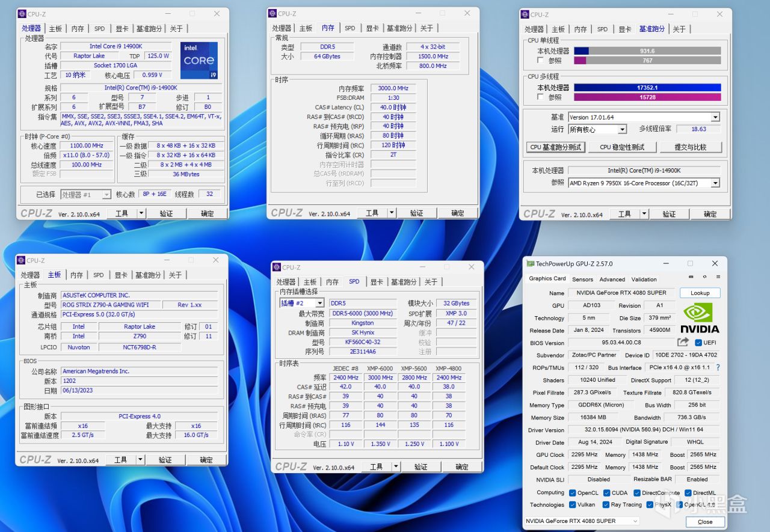The width and height of the screenshot is (770, 532).
Task: Click title icon of CPU-Z ASUSTeK mainboard window
Action: coord(21,260)
